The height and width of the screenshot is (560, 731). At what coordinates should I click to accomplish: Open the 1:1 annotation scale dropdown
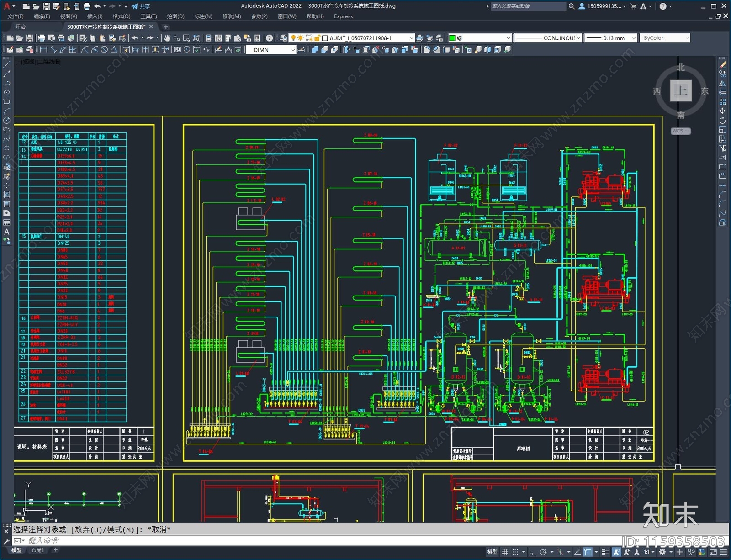[649, 552]
